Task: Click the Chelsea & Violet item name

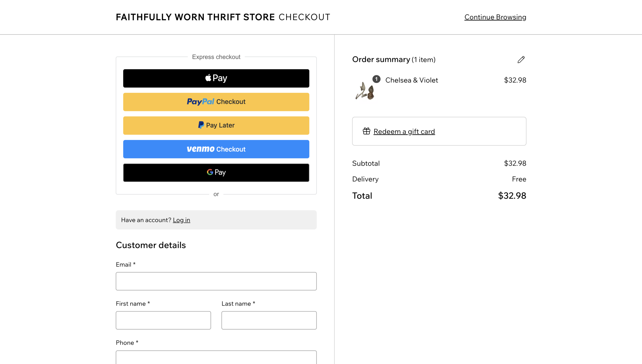Action: [412, 80]
